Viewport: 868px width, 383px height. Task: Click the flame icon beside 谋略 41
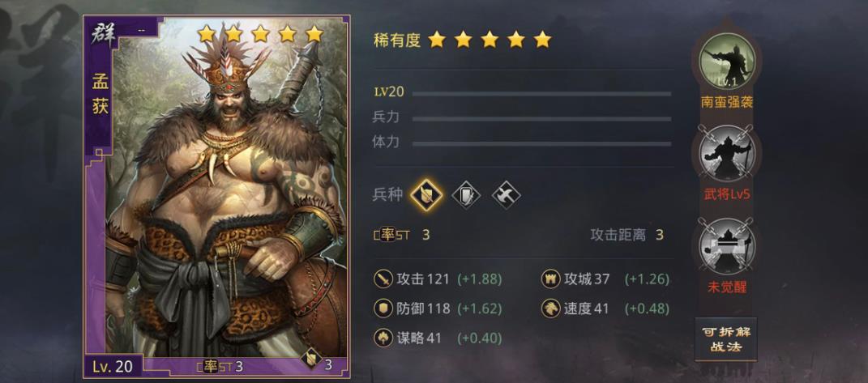pyautogui.click(x=383, y=338)
